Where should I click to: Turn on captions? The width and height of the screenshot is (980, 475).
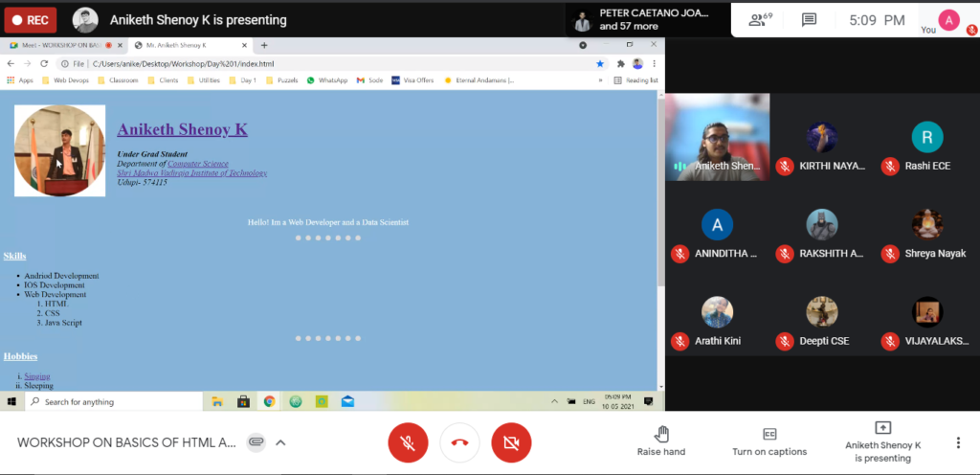(x=769, y=441)
